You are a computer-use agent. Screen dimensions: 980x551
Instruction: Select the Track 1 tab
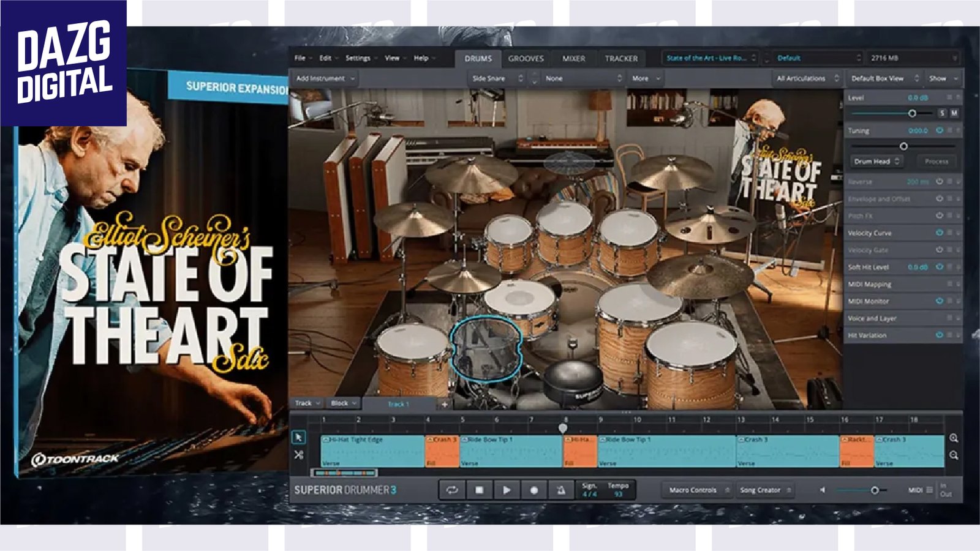398,404
